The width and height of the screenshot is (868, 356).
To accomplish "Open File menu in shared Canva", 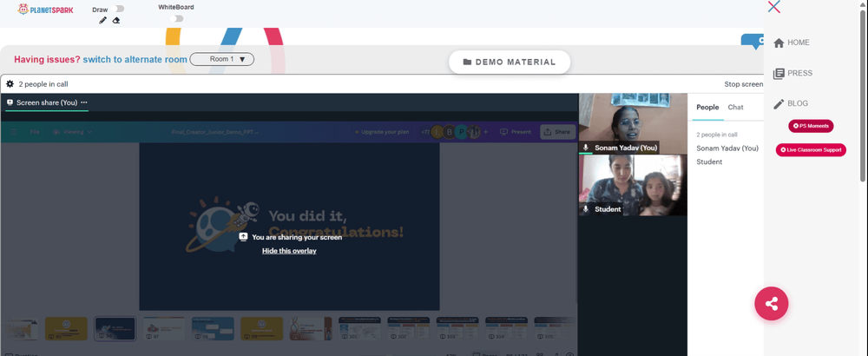I will click(x=35, y=132).
